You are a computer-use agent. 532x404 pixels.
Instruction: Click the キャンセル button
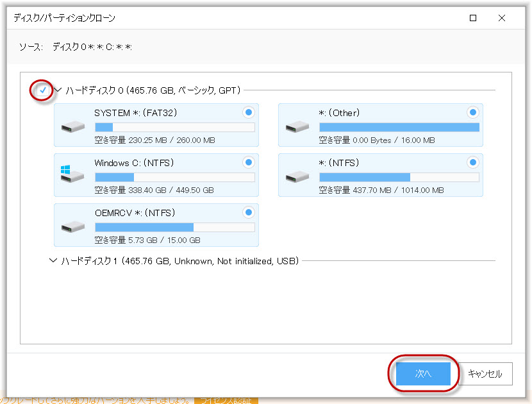pyautogui.click(x=485, y=374)
